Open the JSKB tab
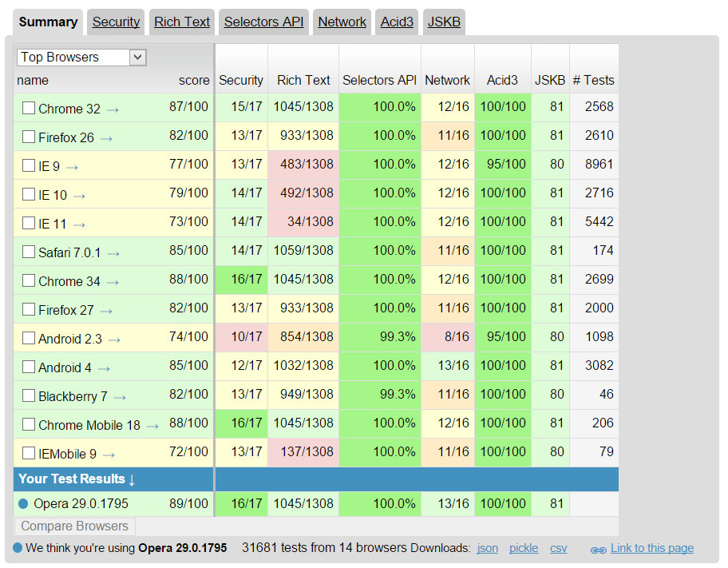The width and height of the screenshot is (728, 568). (444, 22)
